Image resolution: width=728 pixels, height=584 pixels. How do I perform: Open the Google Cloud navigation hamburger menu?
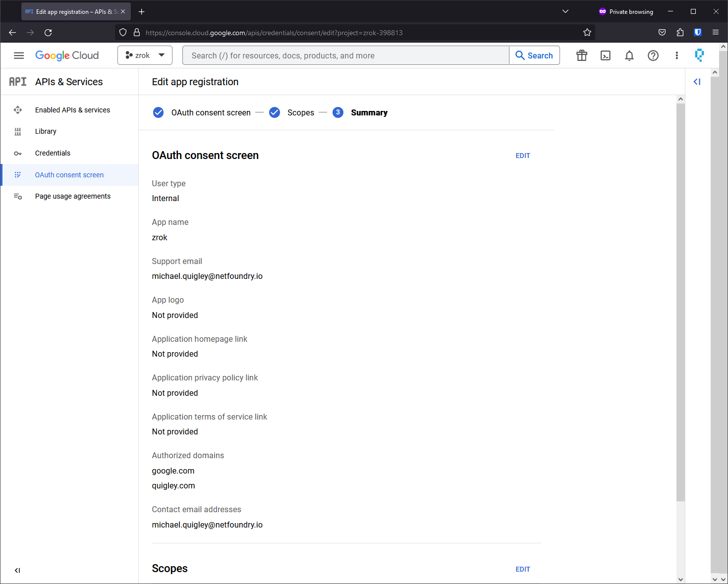click(19, 55)
